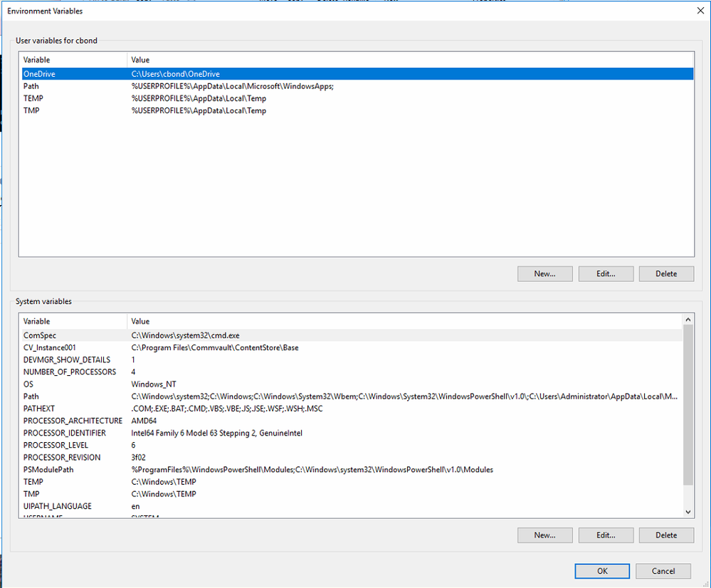Select the user Path variable row
This screenshot has width=711, height=588.
coord(358,86)
